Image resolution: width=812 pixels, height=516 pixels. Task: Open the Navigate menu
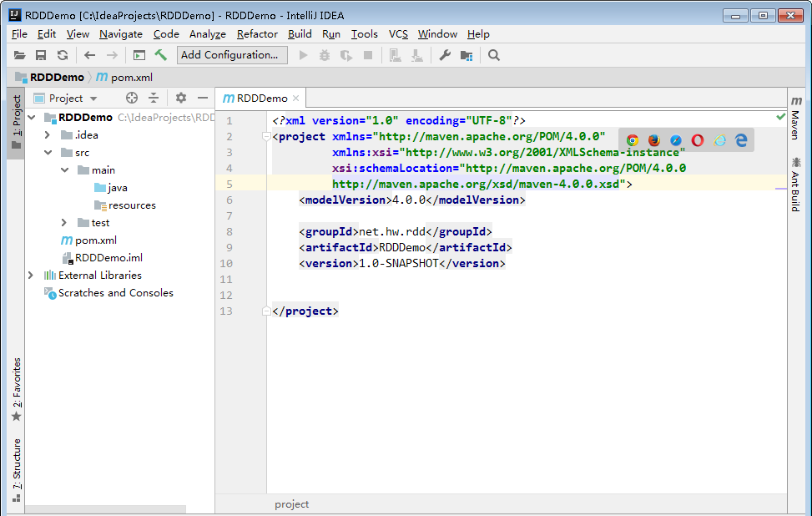click(121, 34)
